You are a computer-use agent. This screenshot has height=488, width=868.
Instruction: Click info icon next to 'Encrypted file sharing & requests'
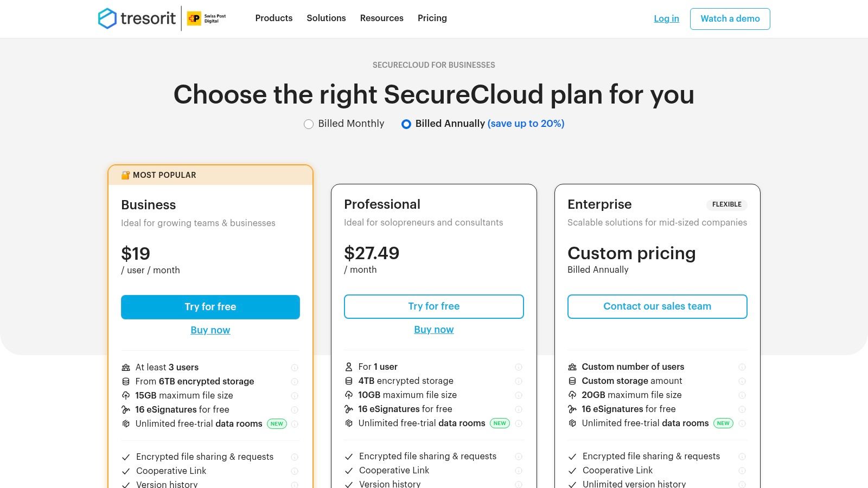point(294,457)
